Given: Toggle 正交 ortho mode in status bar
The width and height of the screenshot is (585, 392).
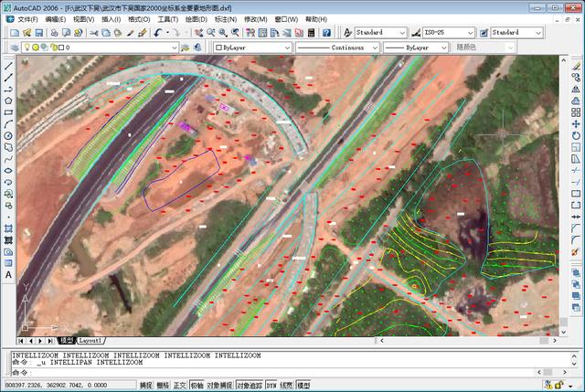Looking at the screenshot, I should [x=179, y=385].
